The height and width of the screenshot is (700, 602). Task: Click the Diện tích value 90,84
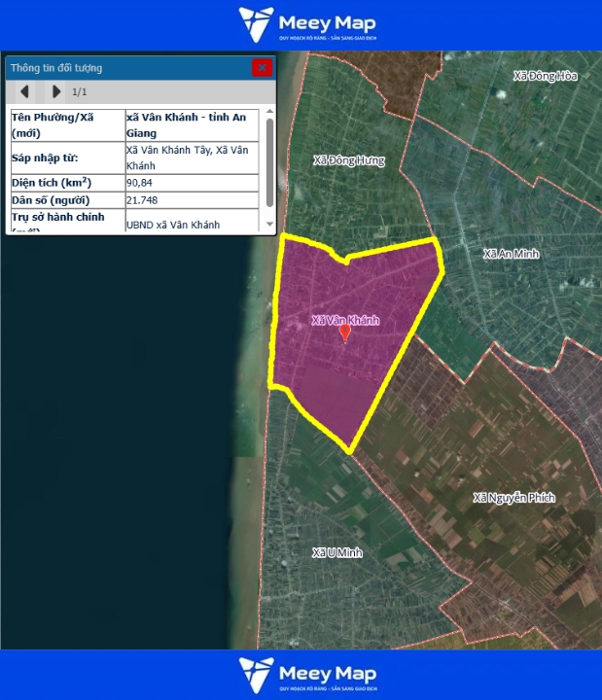(140, 182)
